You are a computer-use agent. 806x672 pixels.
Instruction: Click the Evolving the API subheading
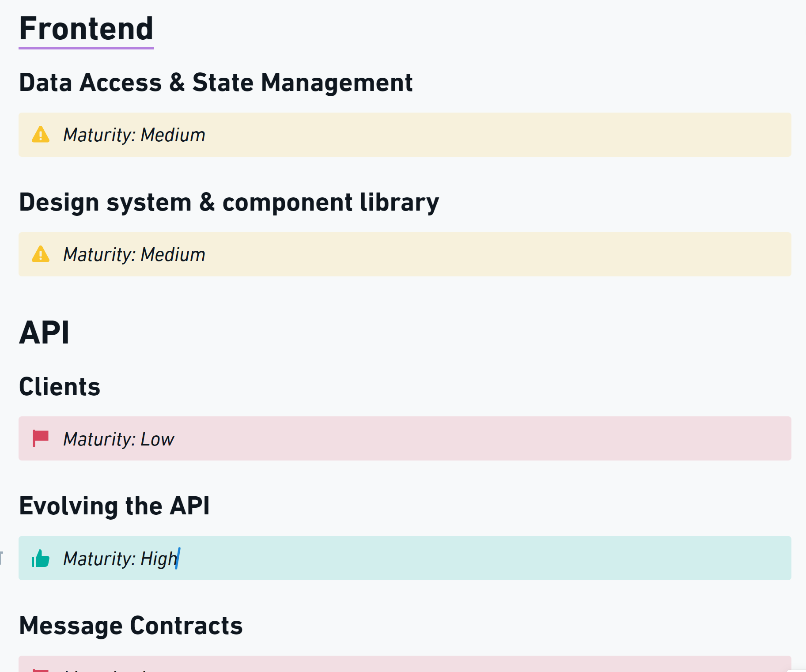coord(114,506)
